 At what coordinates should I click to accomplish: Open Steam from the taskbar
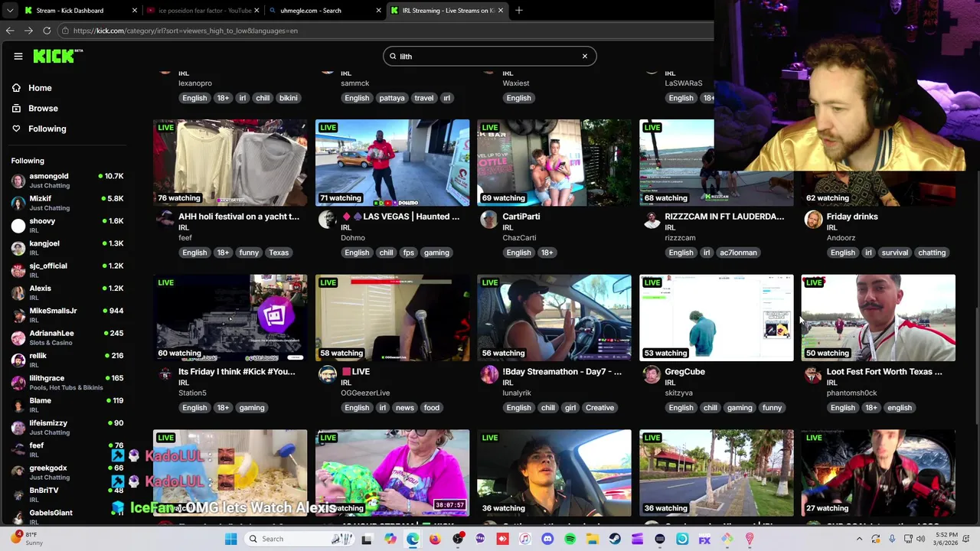615,539
